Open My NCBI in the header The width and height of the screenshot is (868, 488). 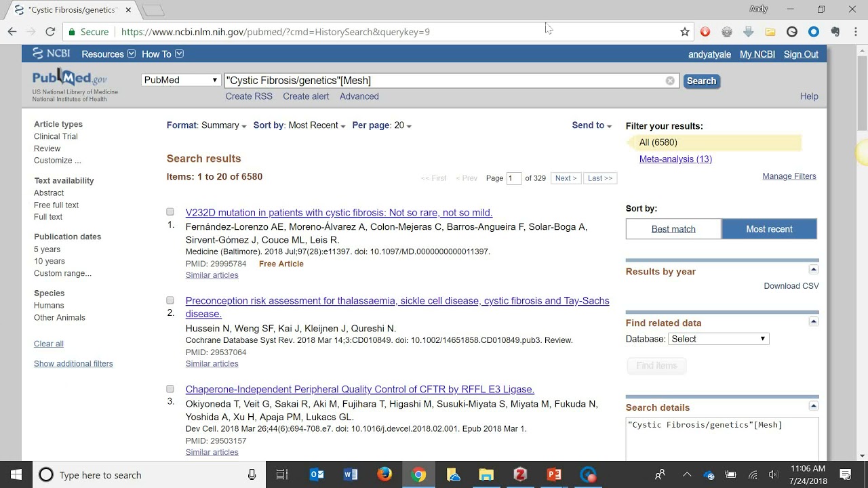[757, 54]
